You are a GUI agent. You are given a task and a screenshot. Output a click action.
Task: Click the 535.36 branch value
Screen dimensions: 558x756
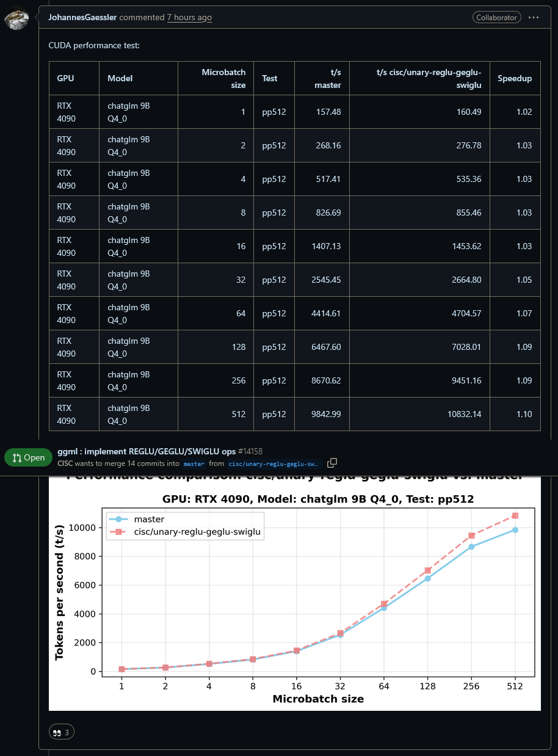tap(469, 179)
